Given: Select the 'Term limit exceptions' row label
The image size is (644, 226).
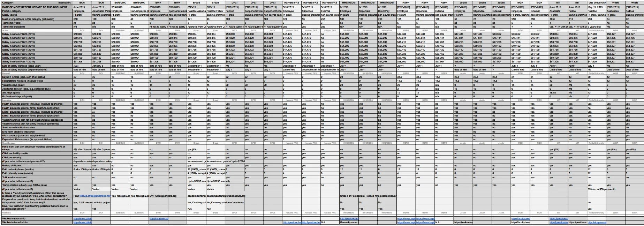Looking at the screenshot, I should pyautogui.click(x=37, y=27).
